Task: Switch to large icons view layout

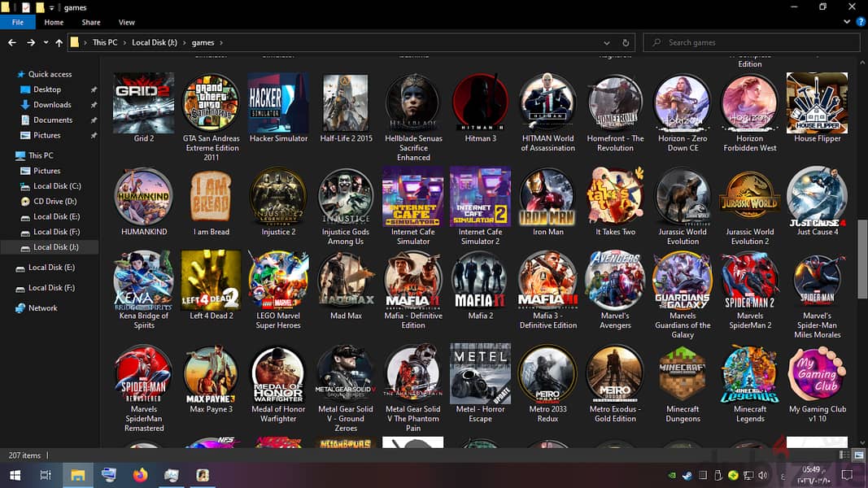Action: (x=858, y=455)
